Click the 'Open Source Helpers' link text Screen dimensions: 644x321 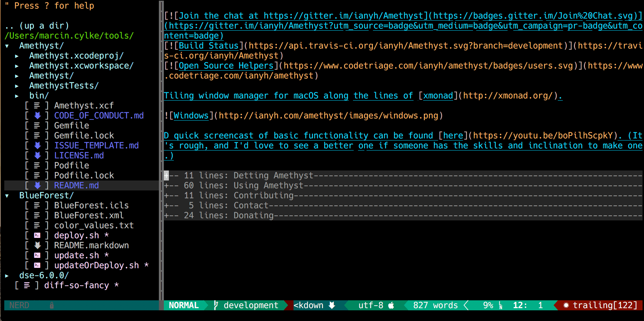point(226,66)
